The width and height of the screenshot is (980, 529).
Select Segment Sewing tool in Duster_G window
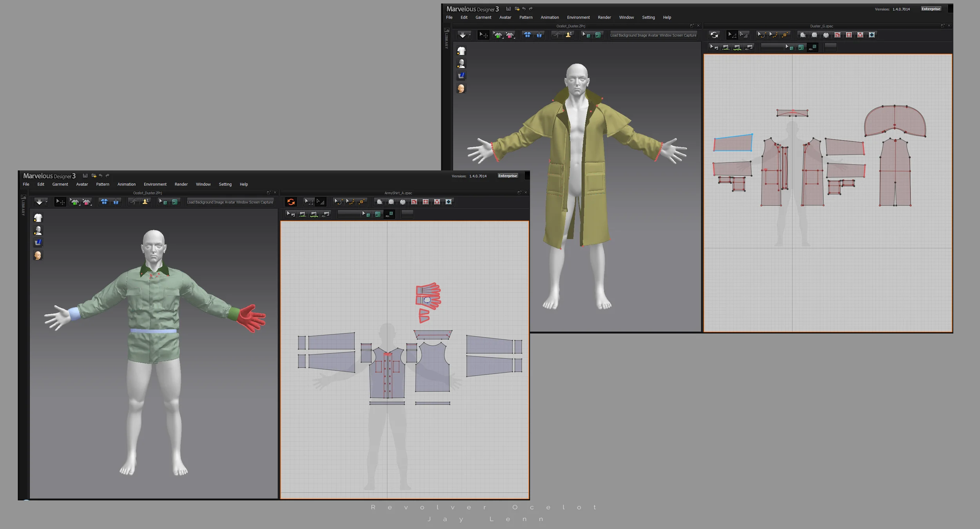pyautogui.click(x=726, y=47)
